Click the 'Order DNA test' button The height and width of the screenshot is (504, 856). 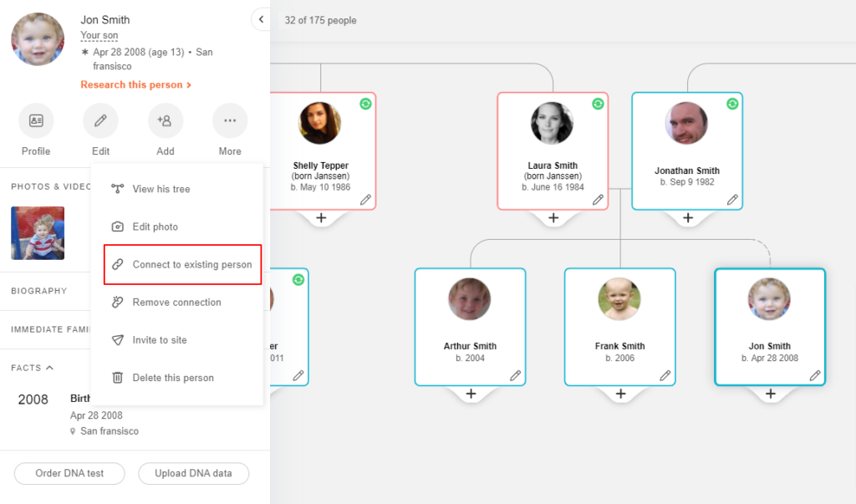tap(69, 473)
